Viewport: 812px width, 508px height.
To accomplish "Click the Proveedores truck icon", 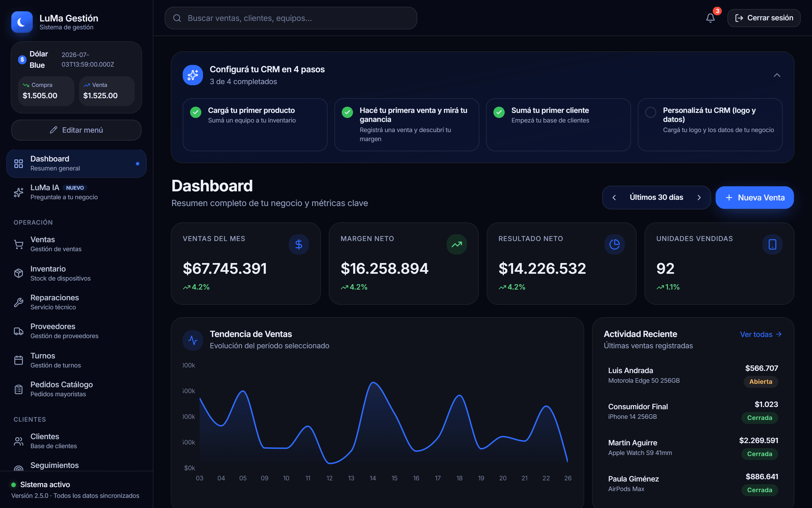I will point(19,331).
